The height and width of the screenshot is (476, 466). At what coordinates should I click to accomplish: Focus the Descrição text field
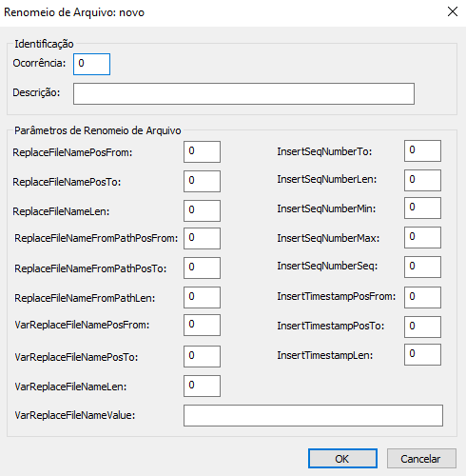(x=243, y=93)
